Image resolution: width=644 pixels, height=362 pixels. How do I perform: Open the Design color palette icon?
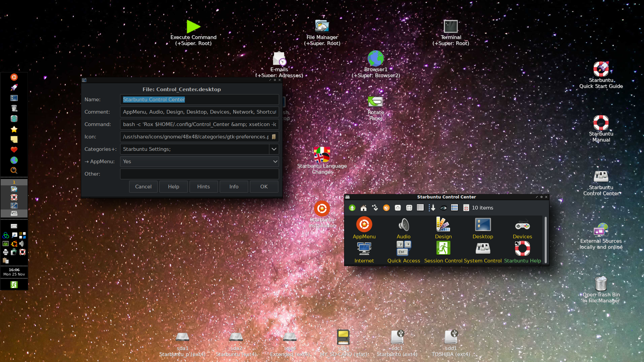[443, 228]
